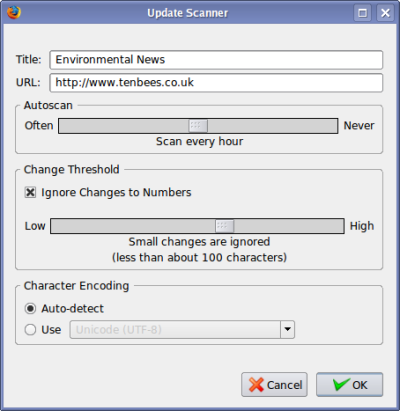Click the green checkmark OK icon

(x=341, y=384)
